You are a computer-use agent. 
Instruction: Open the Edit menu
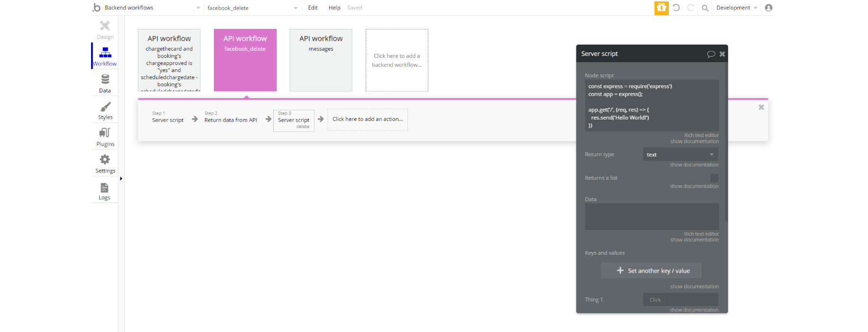[313, 8]
